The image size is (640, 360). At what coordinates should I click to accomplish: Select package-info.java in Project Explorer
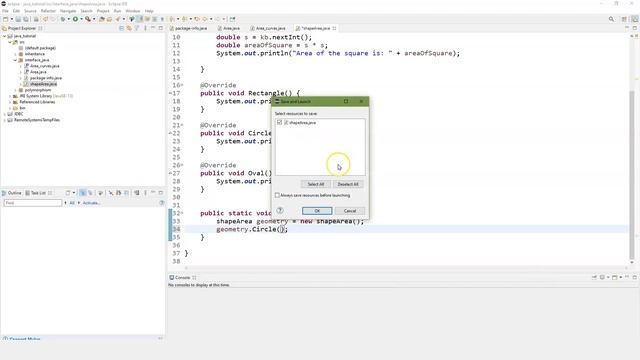coord(46,78)
